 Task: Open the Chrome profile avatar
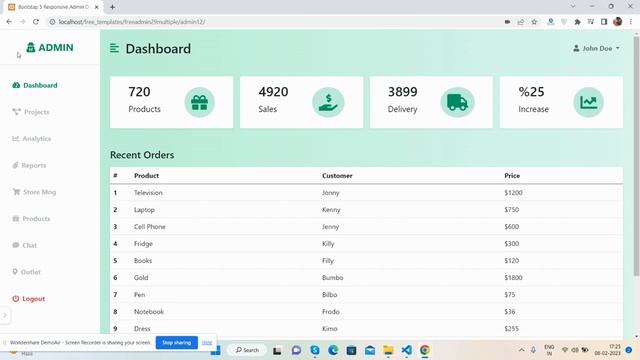618,22
